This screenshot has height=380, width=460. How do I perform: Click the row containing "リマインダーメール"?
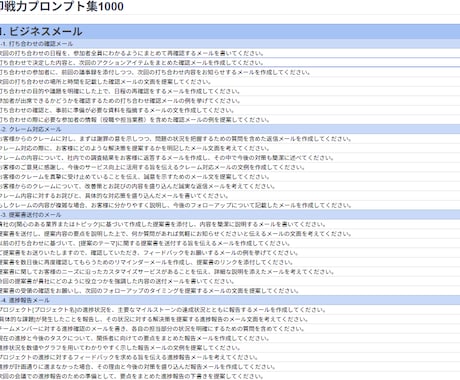pyautogui.click(x=230, y=262)
